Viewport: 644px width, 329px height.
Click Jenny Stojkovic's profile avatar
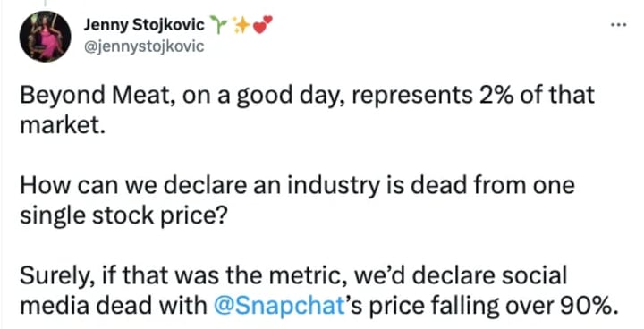[46, 37]
